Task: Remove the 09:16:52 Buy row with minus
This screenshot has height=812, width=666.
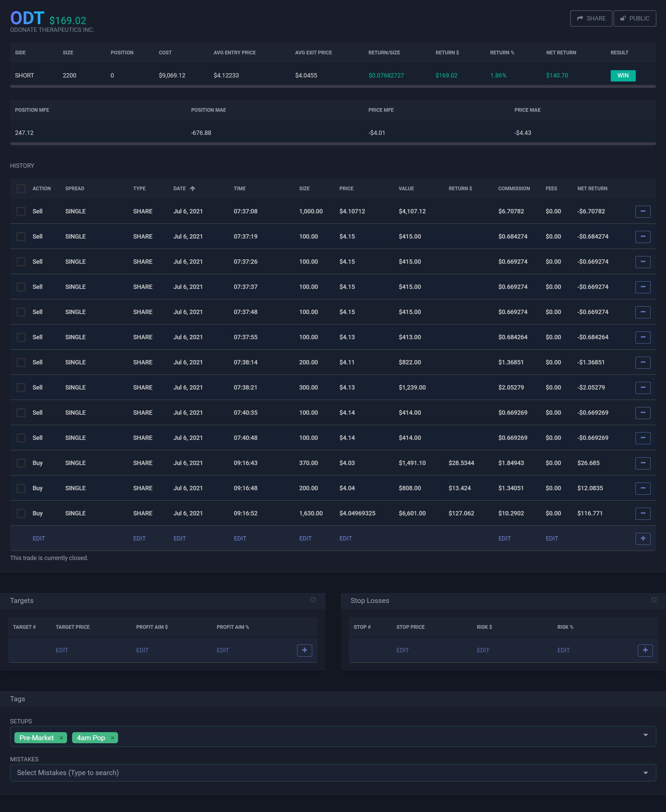Action: point(643,513)
